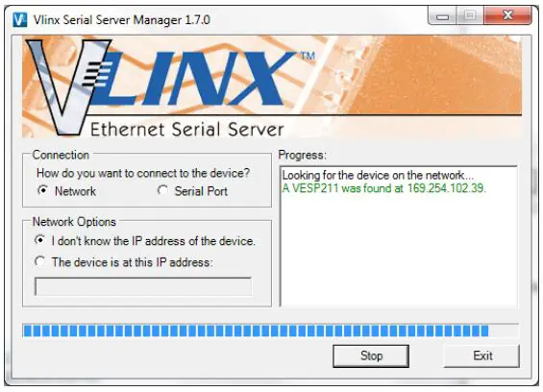Click the green VESP211 found message

384,188
